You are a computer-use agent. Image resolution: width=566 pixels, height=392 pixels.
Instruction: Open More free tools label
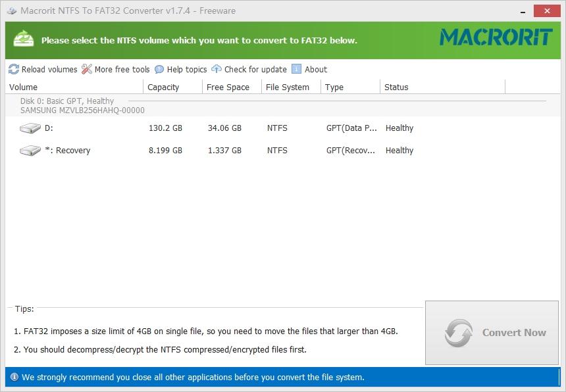point(122,70)
